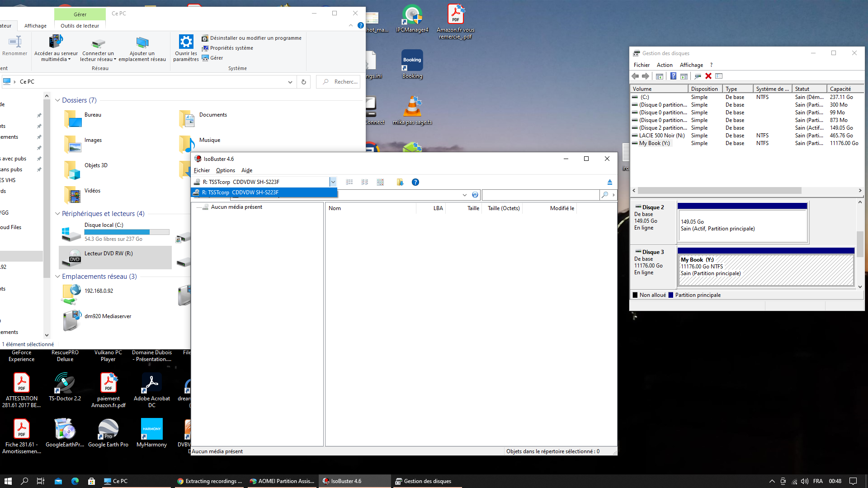
Task: Switch IsoBuster to large icons view
Action: (380, 182)
